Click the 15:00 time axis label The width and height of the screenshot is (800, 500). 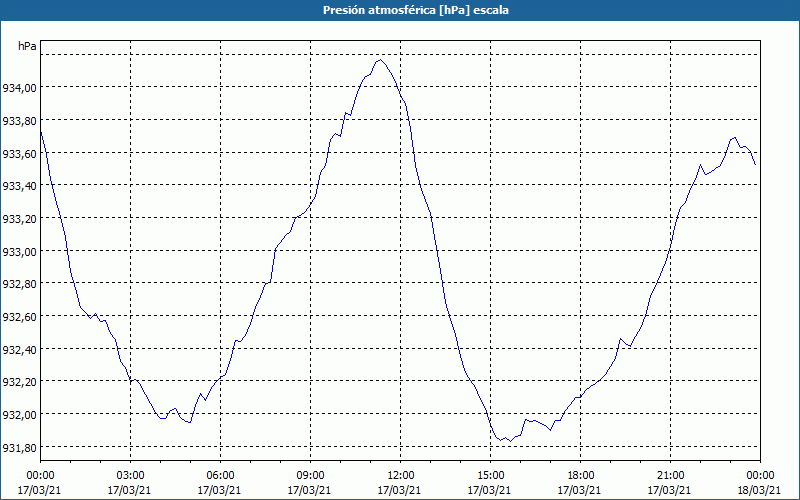(490, 476)
